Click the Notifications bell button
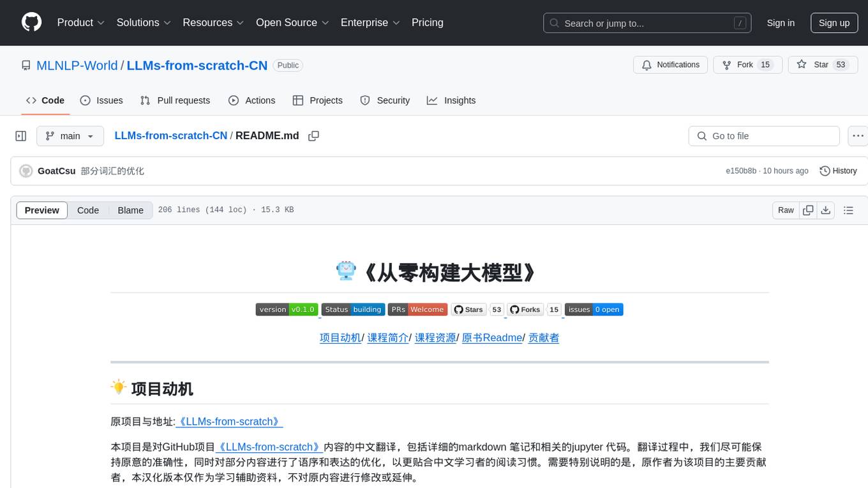868x488 pixels. 670,65
